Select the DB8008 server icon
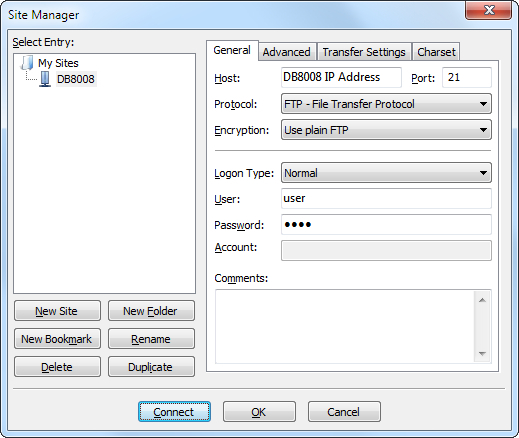 (x=45, y=79)
